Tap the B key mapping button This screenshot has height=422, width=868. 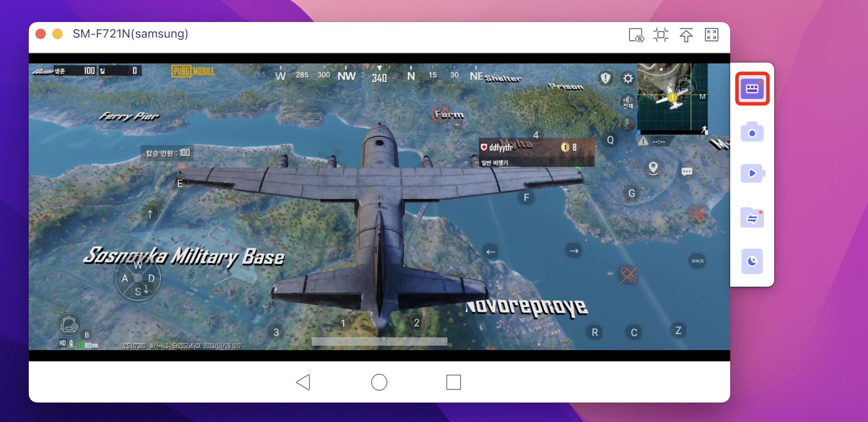point(87,335)
